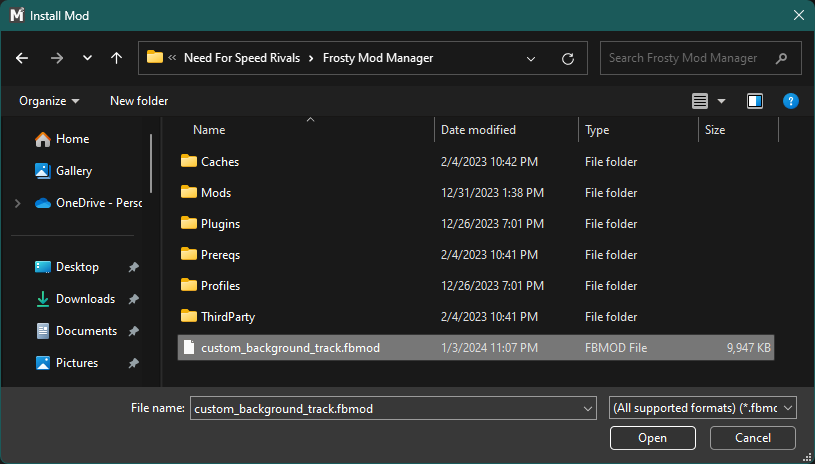Open recent locations dropdown chevron

point(87,58)
